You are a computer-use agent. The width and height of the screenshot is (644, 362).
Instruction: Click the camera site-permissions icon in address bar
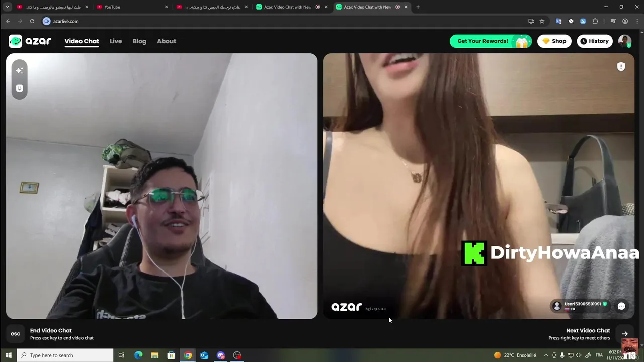(47, 21)
